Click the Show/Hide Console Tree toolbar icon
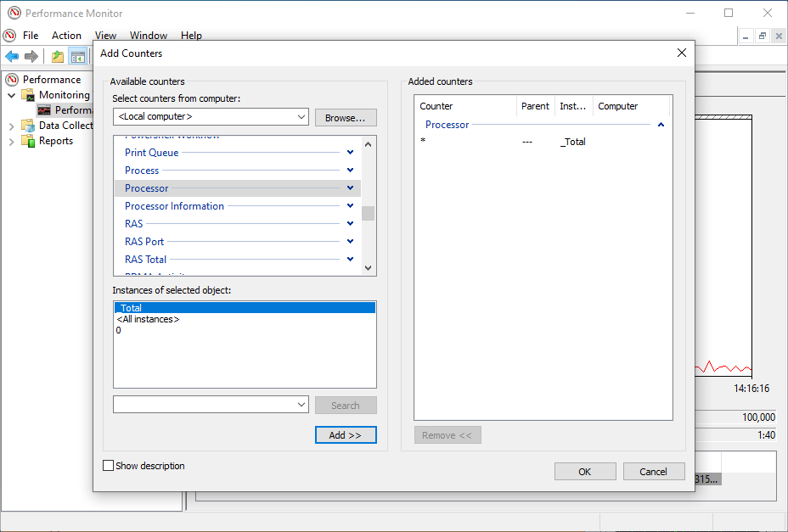This screenshot has height=532, width=788. coord(77,57)
